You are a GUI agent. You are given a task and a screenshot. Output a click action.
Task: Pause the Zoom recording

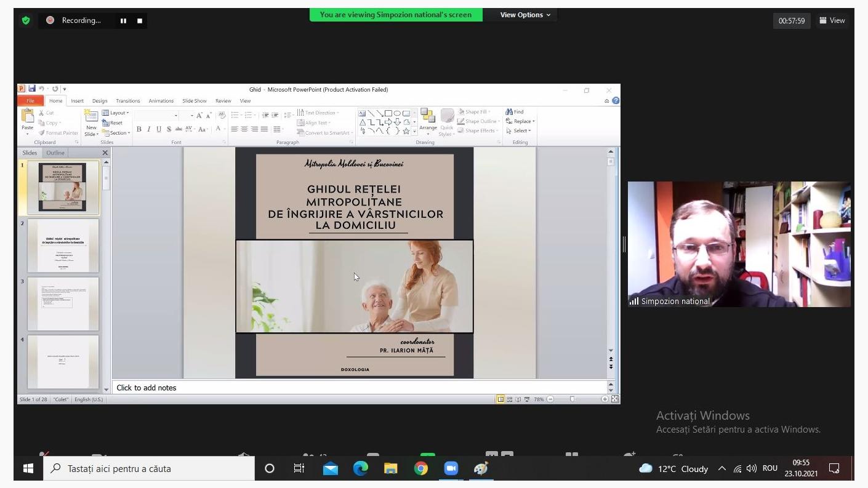[x=123, y=21]
